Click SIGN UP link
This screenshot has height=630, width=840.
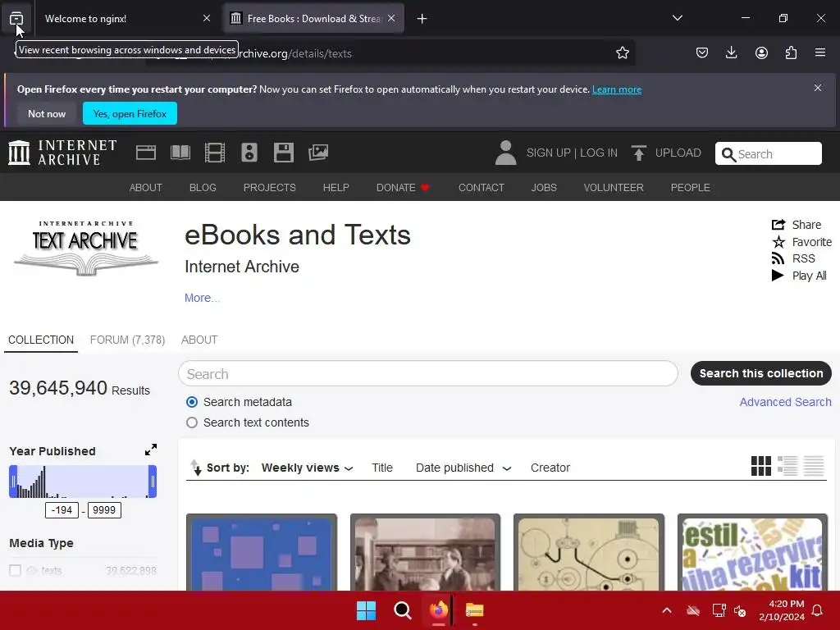[x=548, y=153]
